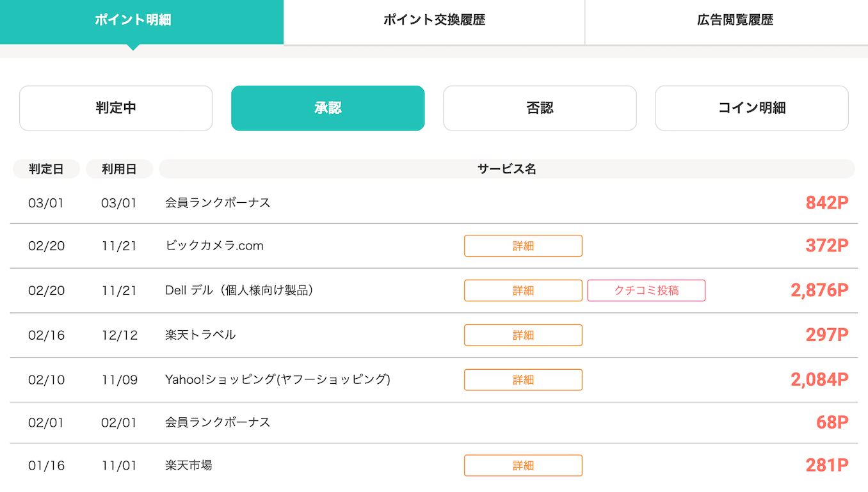This screenshot has height=492, width=868.
Task: Click the サービス名 column header
Action: [x=507, y=168]
